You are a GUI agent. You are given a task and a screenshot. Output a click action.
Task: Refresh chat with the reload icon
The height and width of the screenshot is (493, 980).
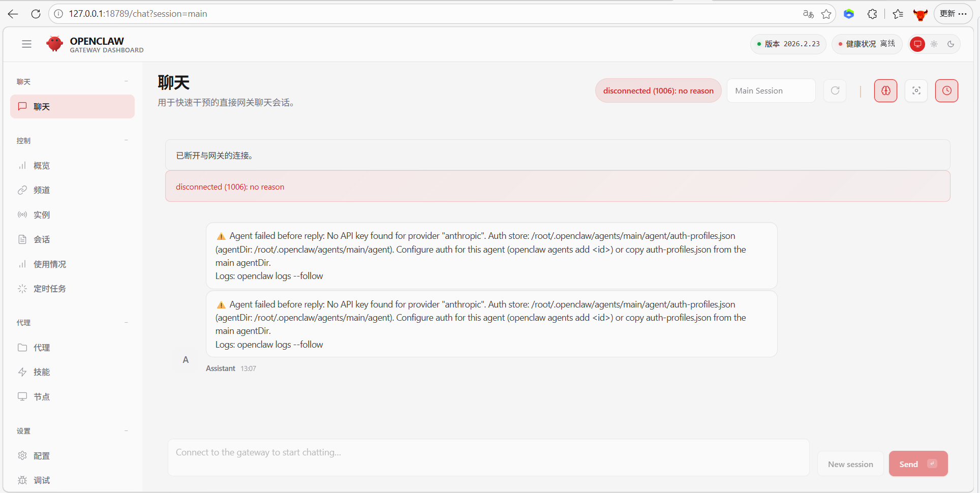(835, 91)
